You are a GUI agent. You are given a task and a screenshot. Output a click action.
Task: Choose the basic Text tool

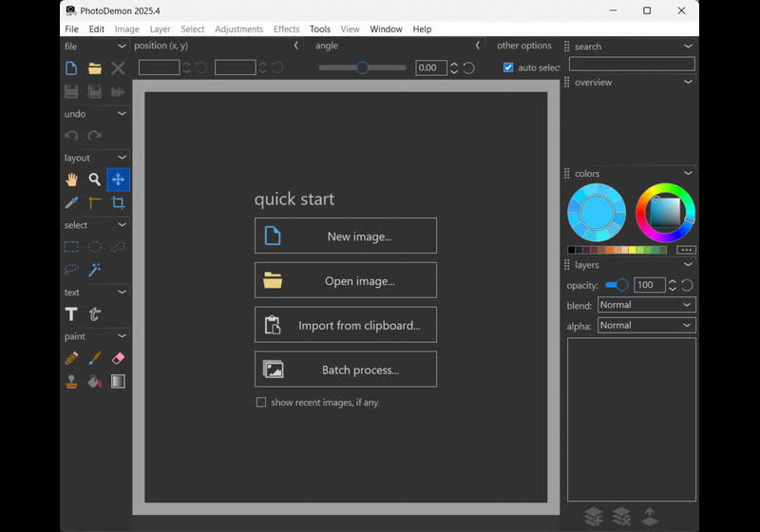click(x=71, y=314)
